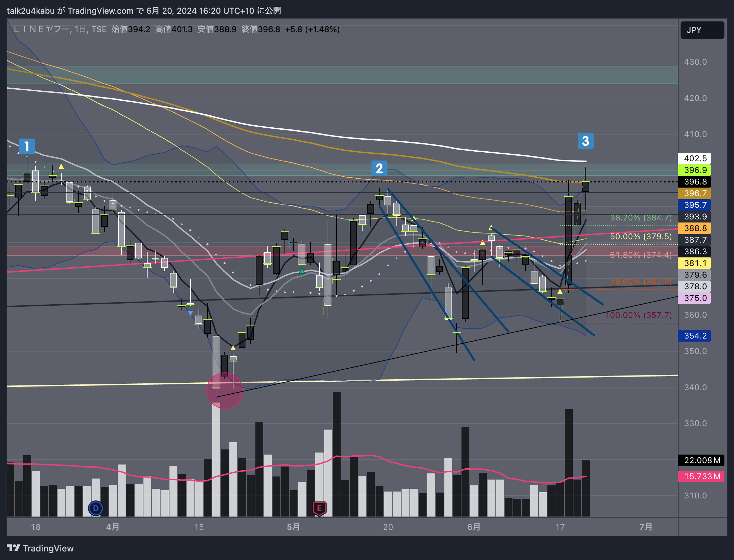This screenshot has height=560, width=734.
Task: Click the 5月 date label on time axis
Action: click(x=293, y=527)
